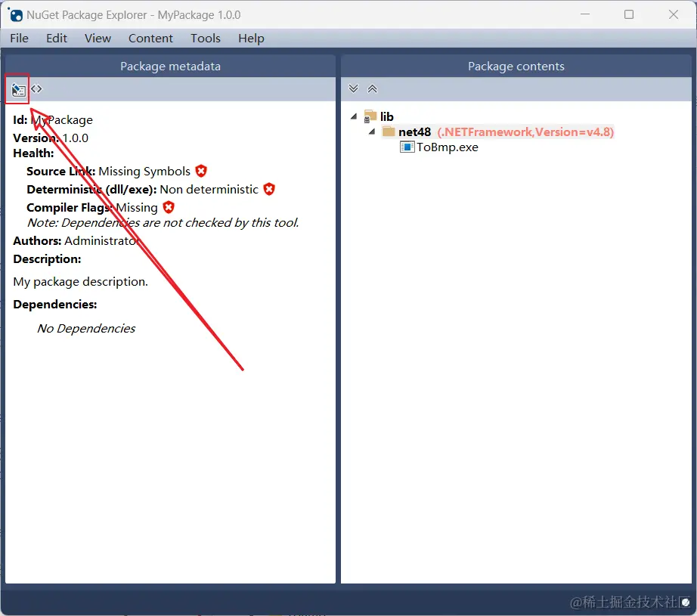Click the lib folder icon
Image resolution: width=697 pixels, height=616 pixels.
click(x=370, y=116)
